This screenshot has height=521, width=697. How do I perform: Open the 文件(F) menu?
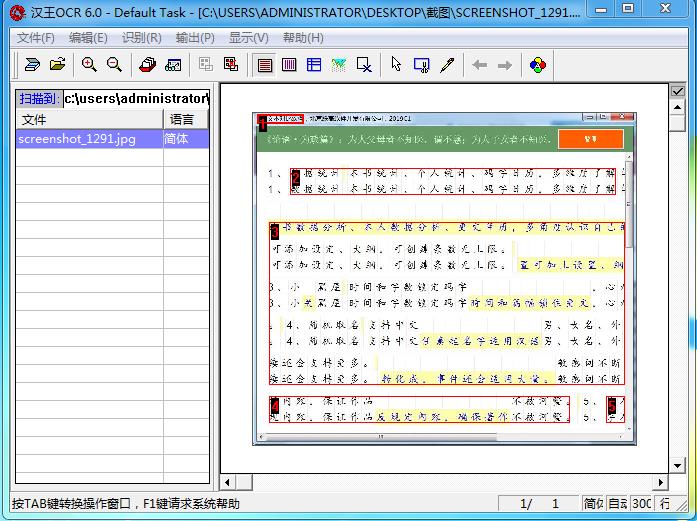36,38
